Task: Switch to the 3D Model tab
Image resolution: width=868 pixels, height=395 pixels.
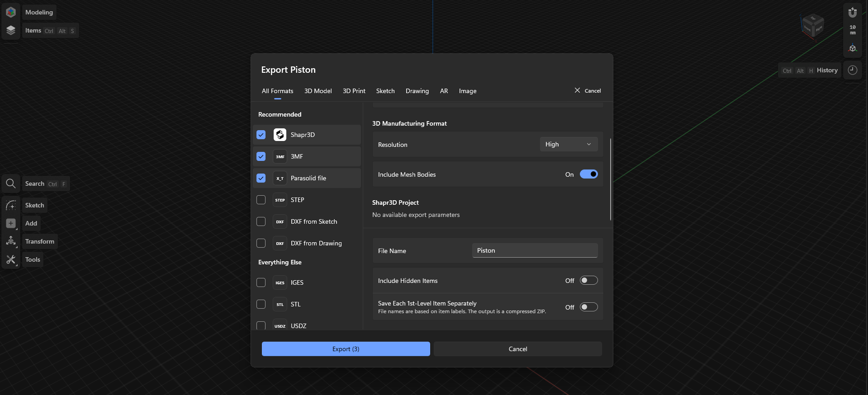Action: click(318, 91)
